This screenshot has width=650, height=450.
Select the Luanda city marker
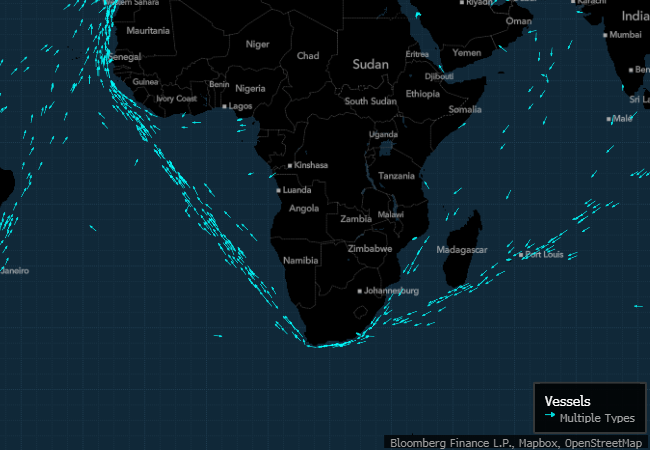279,191
